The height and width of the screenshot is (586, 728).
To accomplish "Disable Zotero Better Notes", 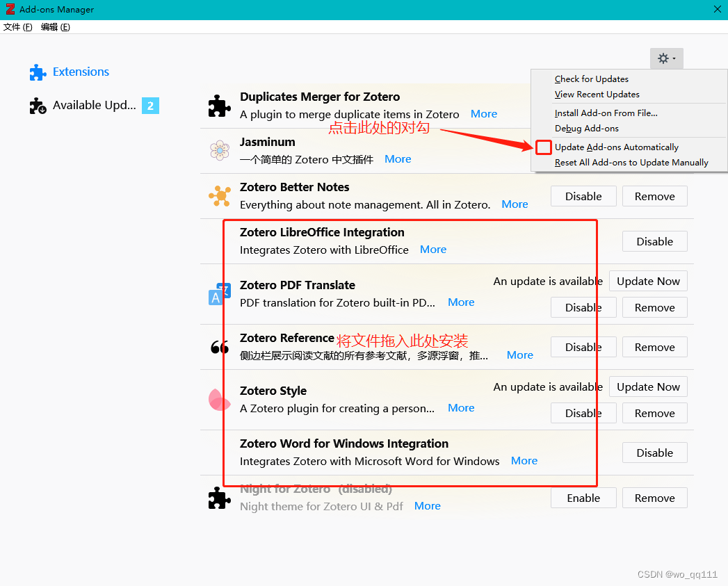I will [x=583, y=197].
